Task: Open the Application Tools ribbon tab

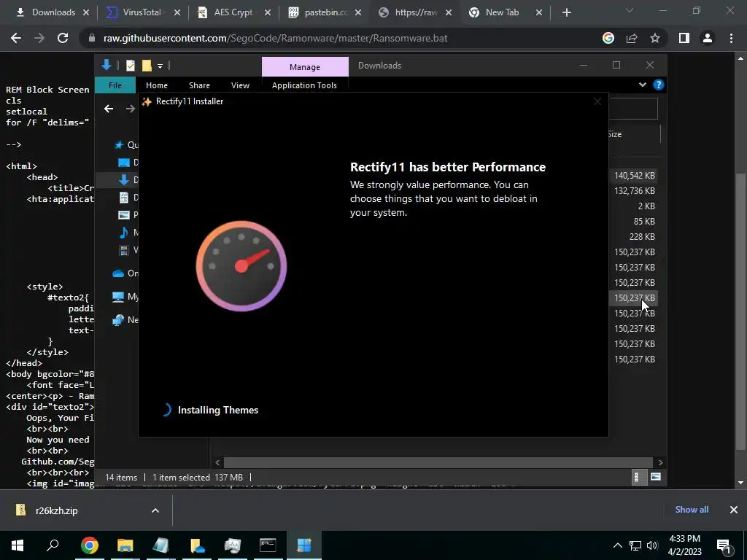Action: tap(304, 85)
